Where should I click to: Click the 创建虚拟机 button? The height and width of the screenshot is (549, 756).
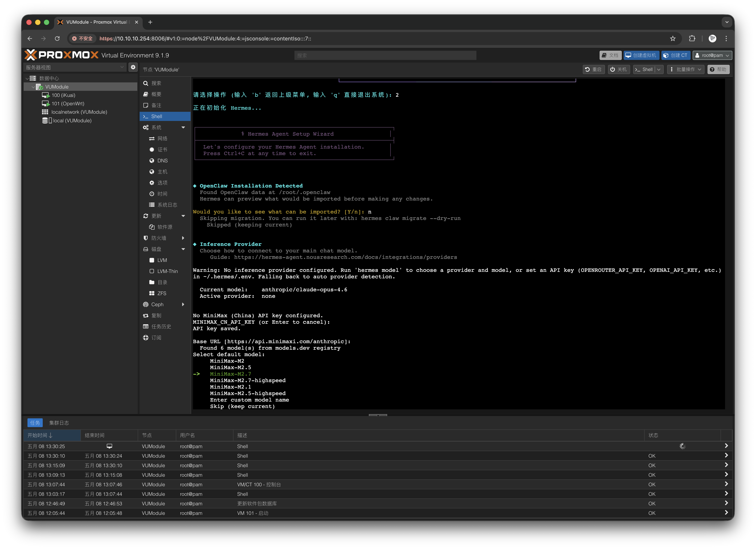click(x=641, y=55)
